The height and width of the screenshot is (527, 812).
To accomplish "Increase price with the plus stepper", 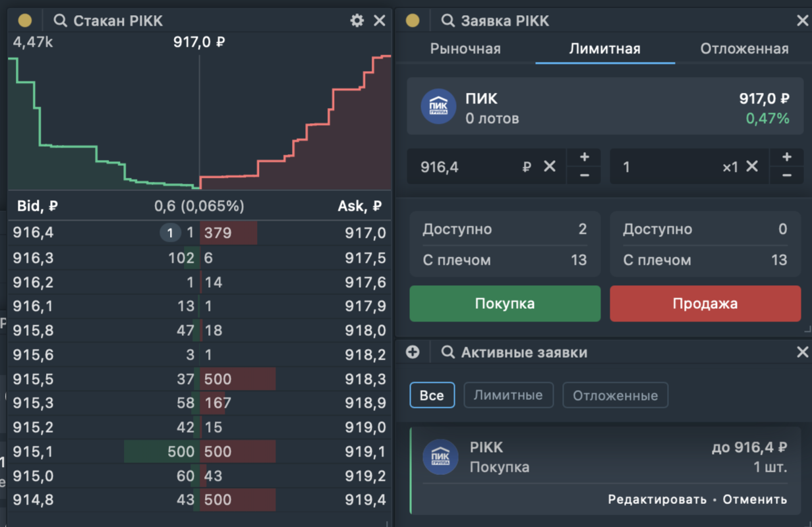I will click(585, 157).
